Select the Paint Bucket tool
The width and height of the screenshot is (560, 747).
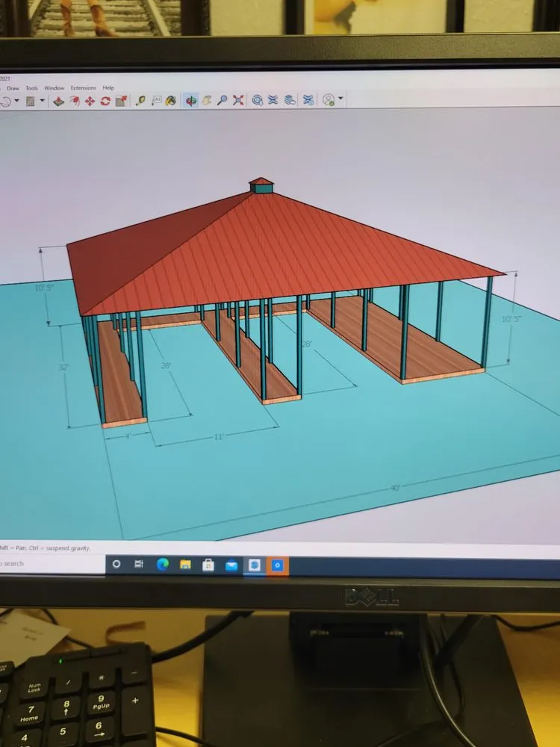tap(171, 101)
